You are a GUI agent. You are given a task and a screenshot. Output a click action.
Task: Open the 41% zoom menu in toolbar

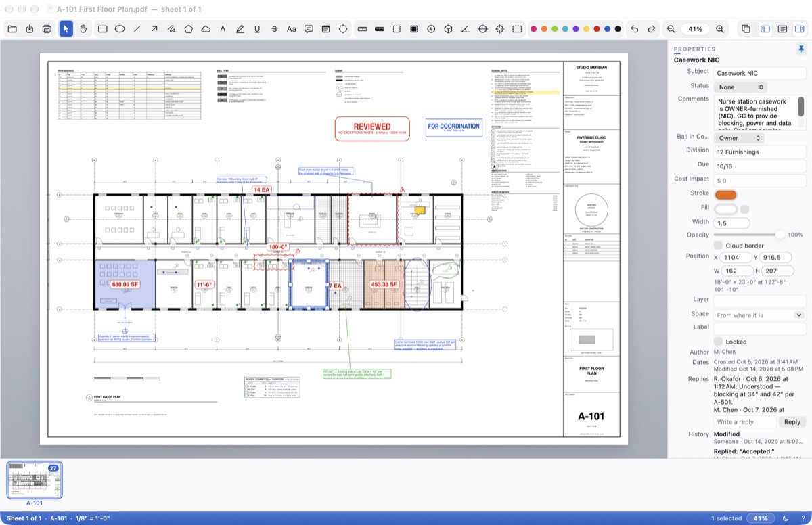pos(696,29)
